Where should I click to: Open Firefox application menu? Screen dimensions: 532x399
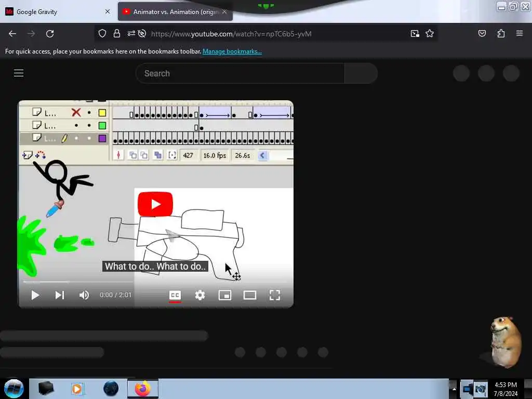click(x=519, y=33)
